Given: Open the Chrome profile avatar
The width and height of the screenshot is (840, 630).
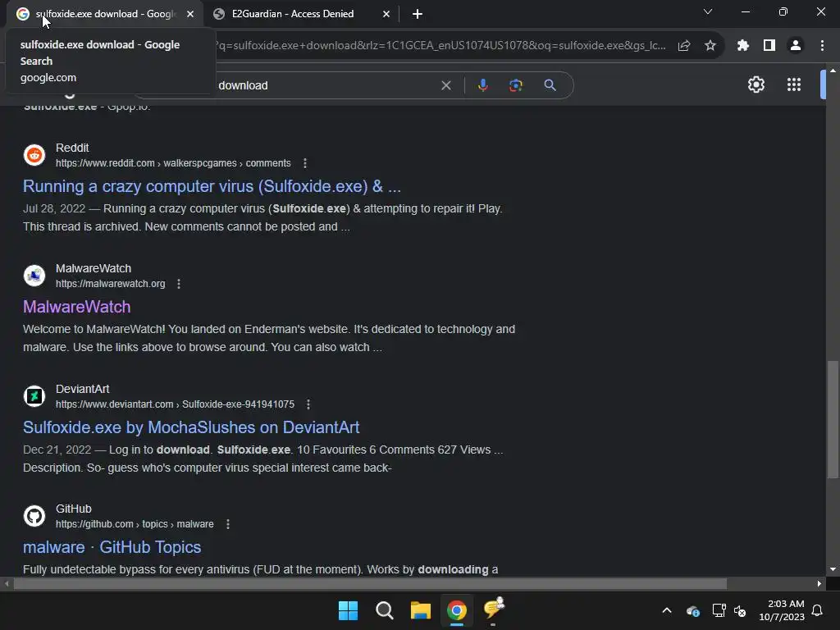Looking at the screenshot, I should point(796,46).
